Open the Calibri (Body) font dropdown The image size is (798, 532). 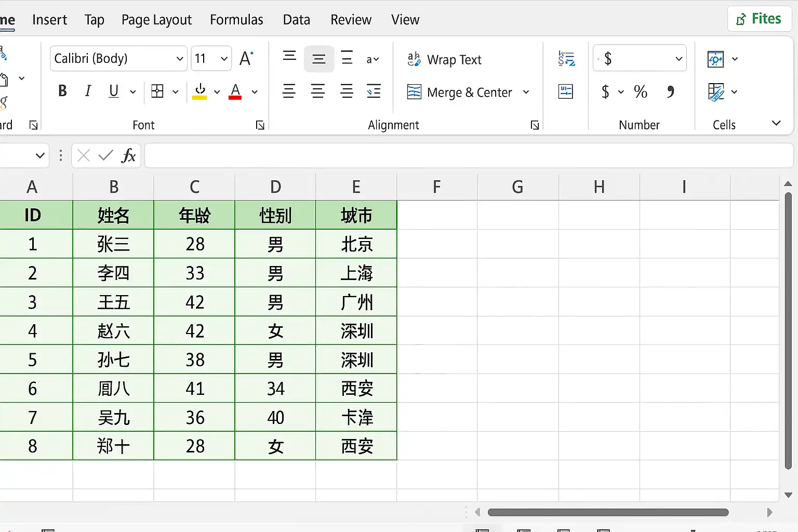pyautogui.click(x=118, y=59)
